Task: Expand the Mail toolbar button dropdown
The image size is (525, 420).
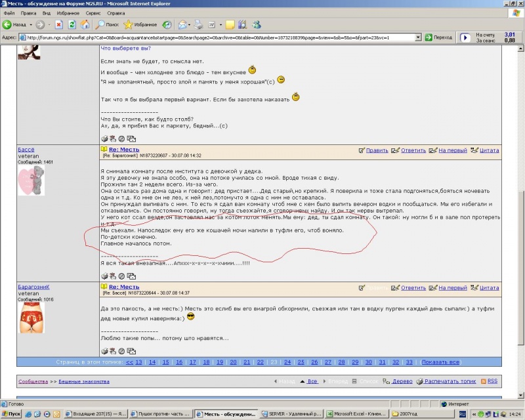Action: tap(188, 25)
